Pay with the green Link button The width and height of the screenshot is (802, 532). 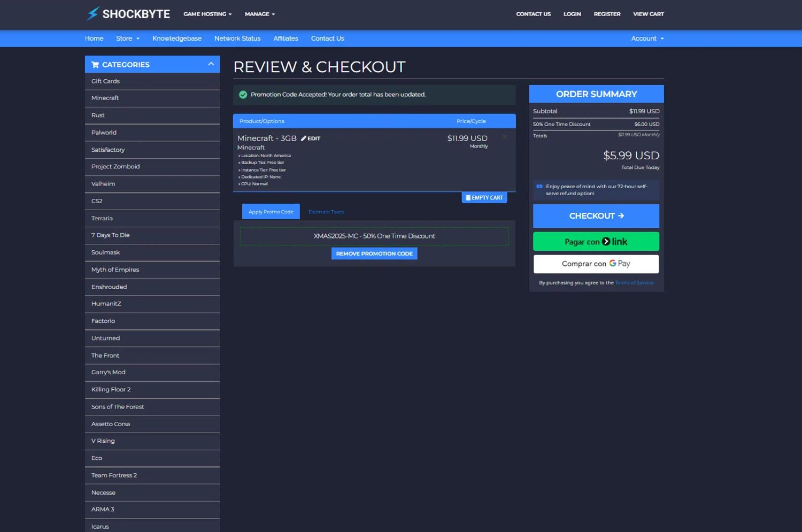tap(596, 242)
